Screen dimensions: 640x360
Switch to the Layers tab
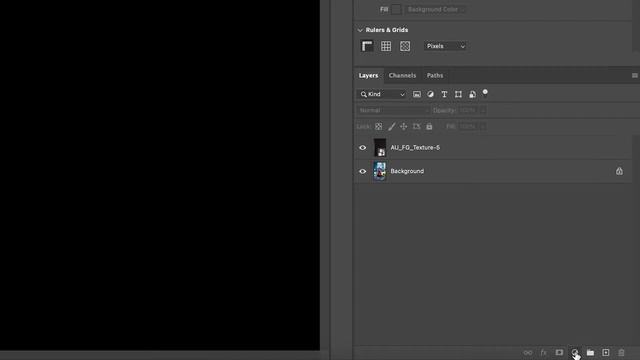coord(368,76)
